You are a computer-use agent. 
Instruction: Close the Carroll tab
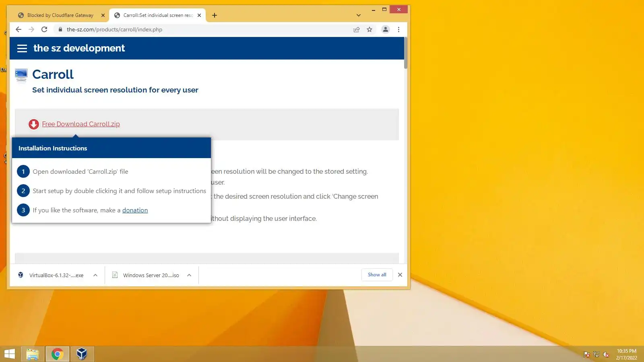click(199, 15)
